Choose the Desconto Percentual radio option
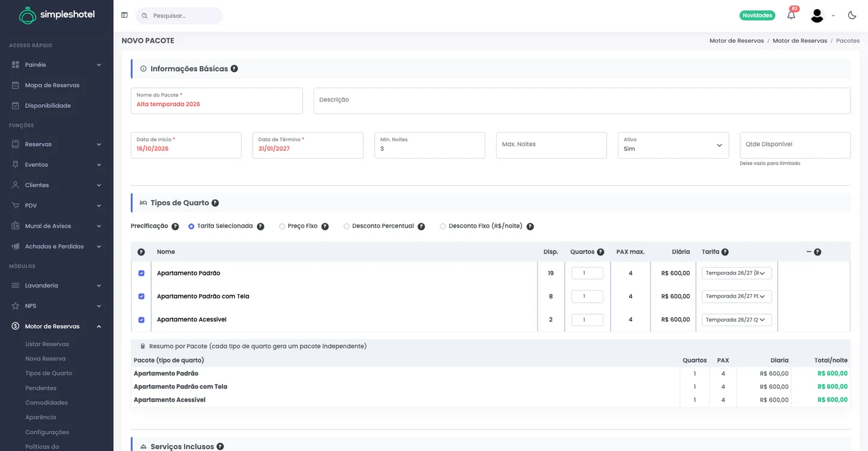868x451 pixels. click(x=347, y=227)
